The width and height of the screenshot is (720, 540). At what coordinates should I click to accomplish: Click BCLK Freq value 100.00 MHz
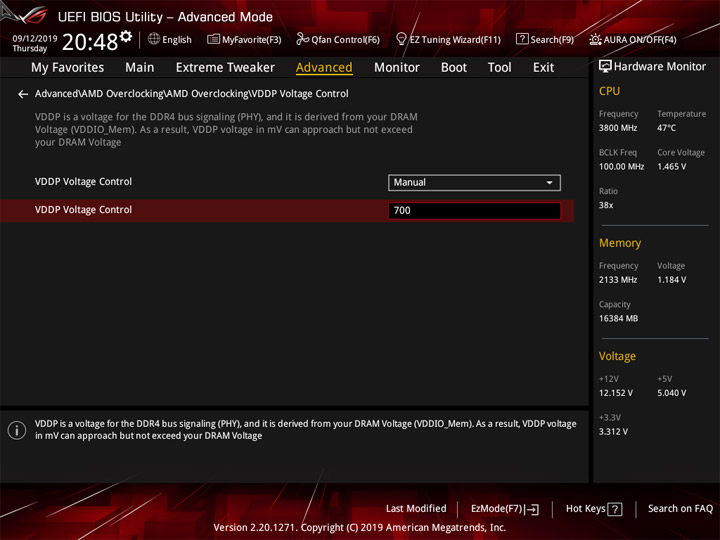621,167
